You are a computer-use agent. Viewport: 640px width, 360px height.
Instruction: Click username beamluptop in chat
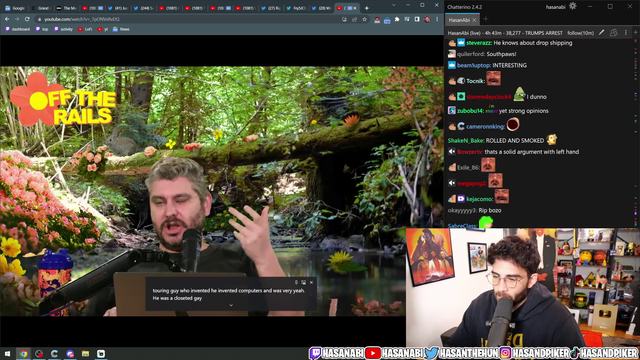pyautogui.click(x=474, y=65)
